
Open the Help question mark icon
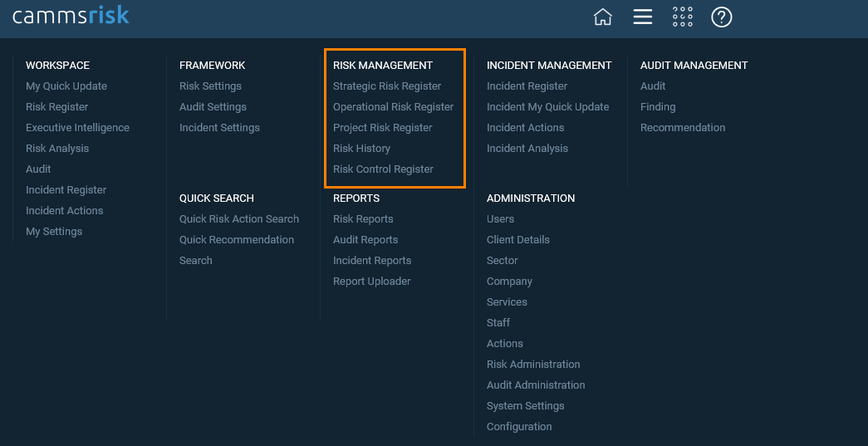pos(721,17)
